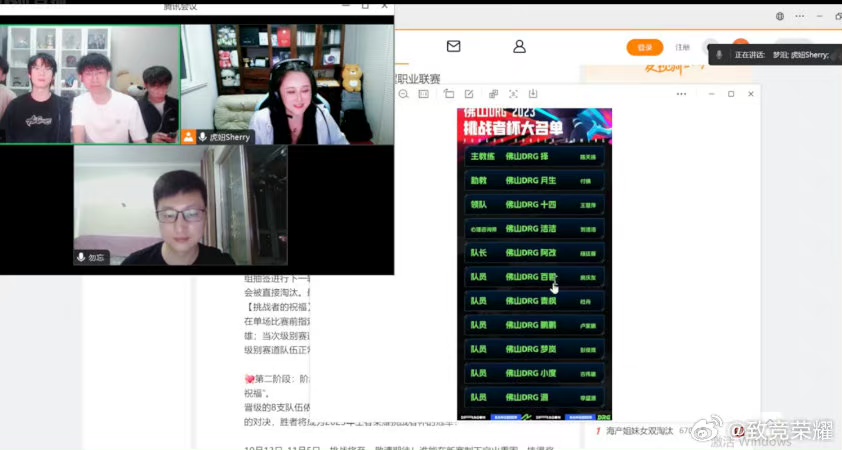Image resolution: width=842 pixels, height=450 pixels.
Task: Maximize the Tencent Meeting window
Action: point(365,5)
